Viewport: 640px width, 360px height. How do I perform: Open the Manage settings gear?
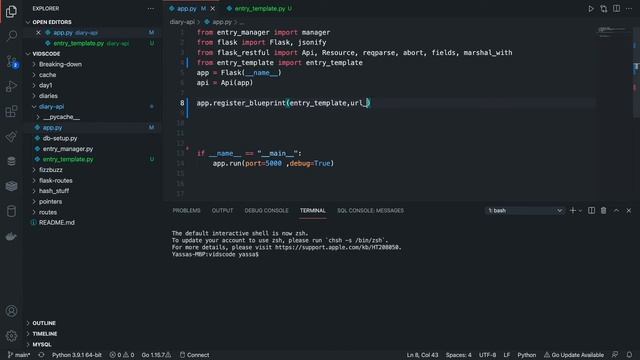[x=11, y=336]
